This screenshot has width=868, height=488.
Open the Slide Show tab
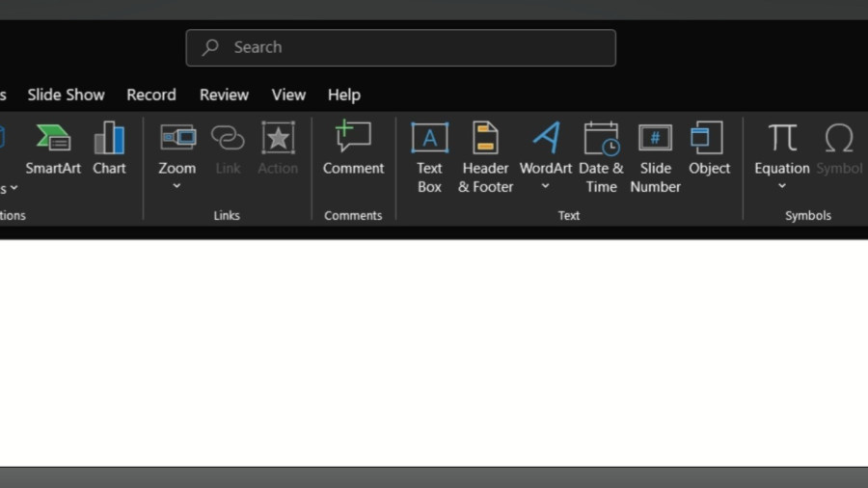pyautogui.click(x=66, y=95)
